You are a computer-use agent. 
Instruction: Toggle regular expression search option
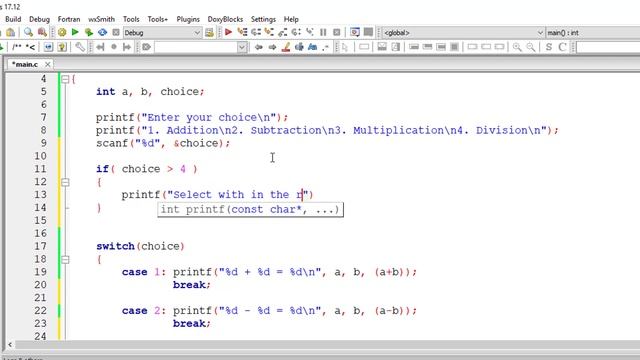325,47
